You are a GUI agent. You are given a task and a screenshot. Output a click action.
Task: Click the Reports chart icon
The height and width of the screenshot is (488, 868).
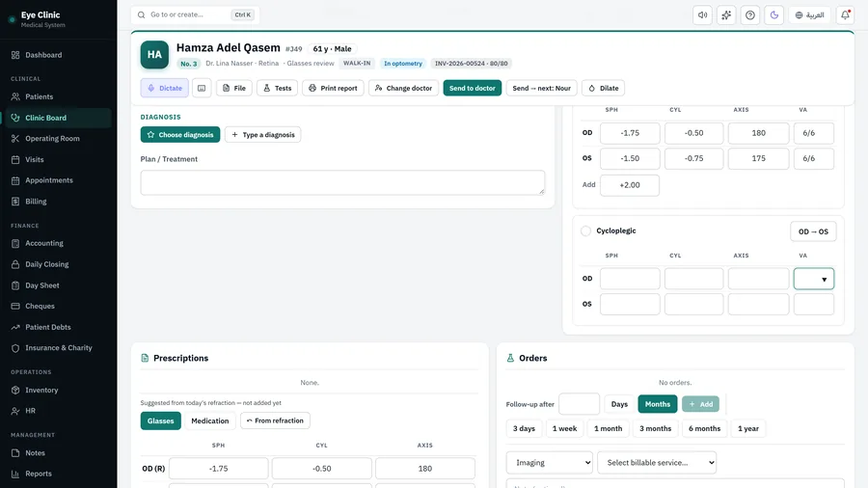[x=15, y=474]
